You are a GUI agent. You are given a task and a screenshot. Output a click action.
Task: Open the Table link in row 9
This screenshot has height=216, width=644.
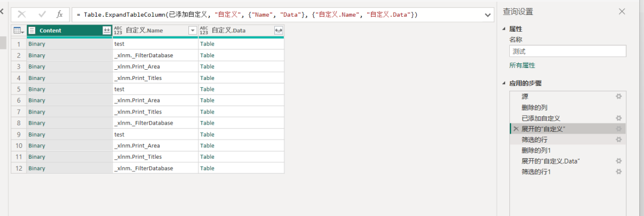coord(207,134)
